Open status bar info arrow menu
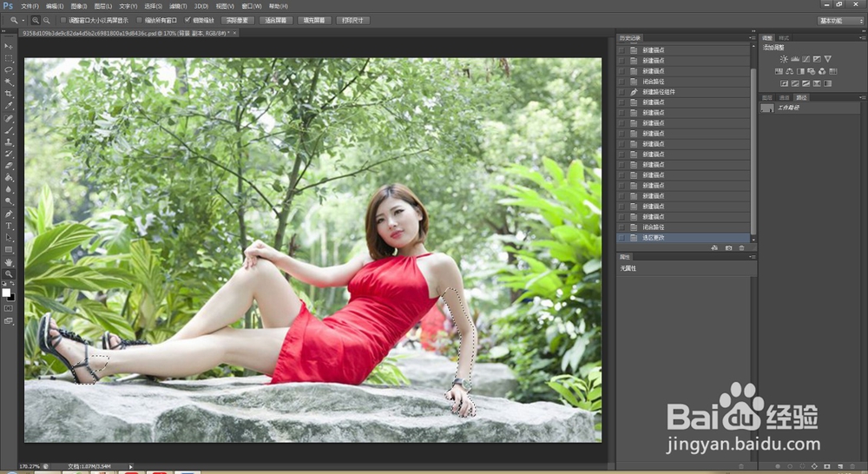The height and width of the screenshot is (474, 868). (131, 467)
